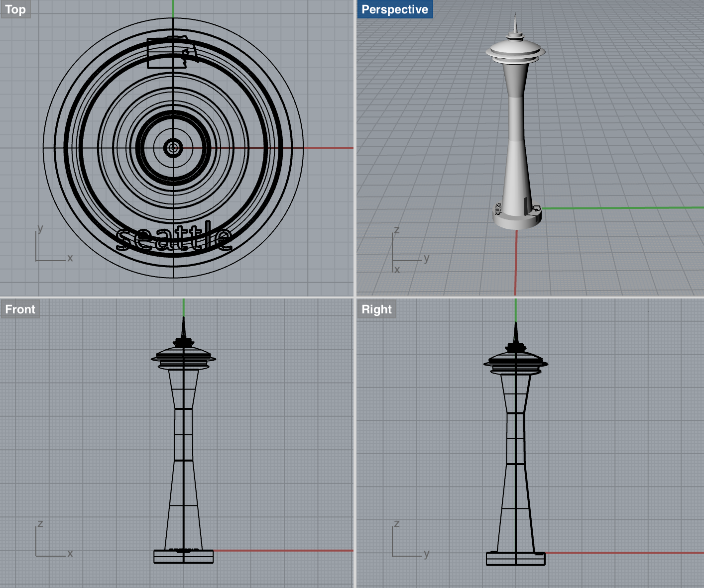Open the Right viewport title menu

coord(377,309)
